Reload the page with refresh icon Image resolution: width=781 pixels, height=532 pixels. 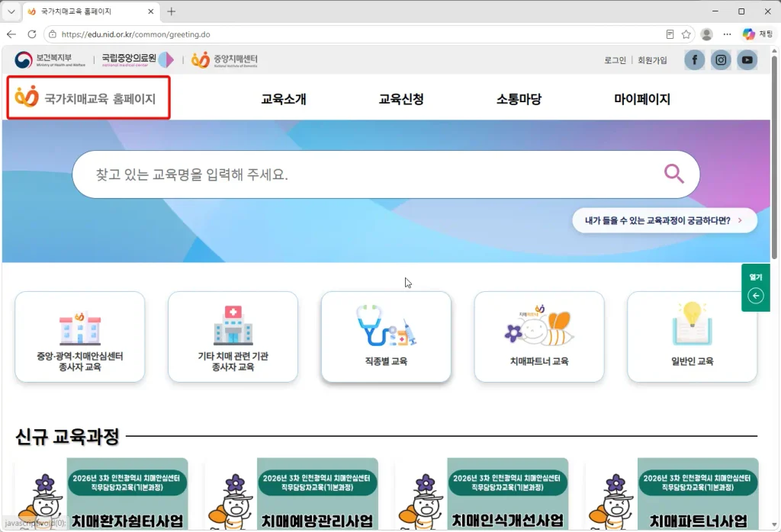(32, 34)
